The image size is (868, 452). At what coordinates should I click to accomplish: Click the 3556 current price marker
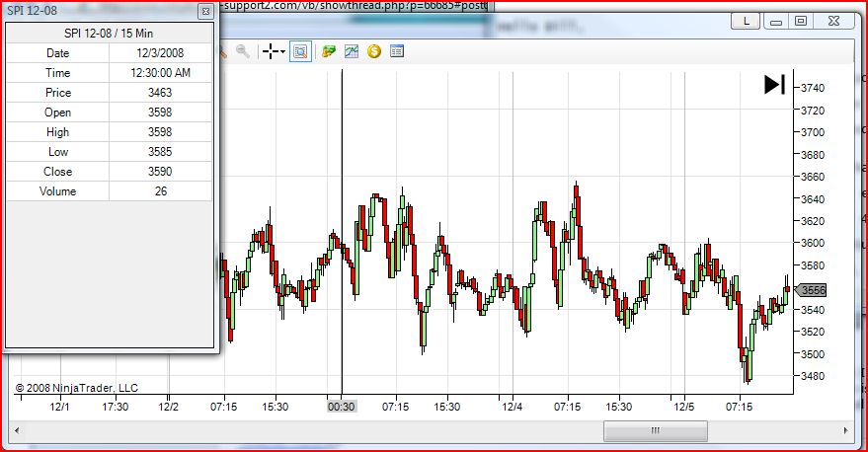(811, 290)
